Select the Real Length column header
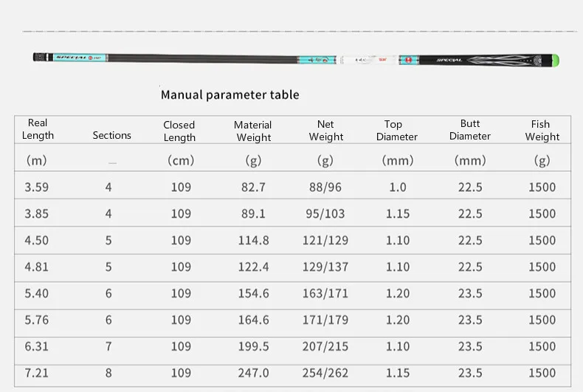Screen dimensions: 583x392 point(38,129)
